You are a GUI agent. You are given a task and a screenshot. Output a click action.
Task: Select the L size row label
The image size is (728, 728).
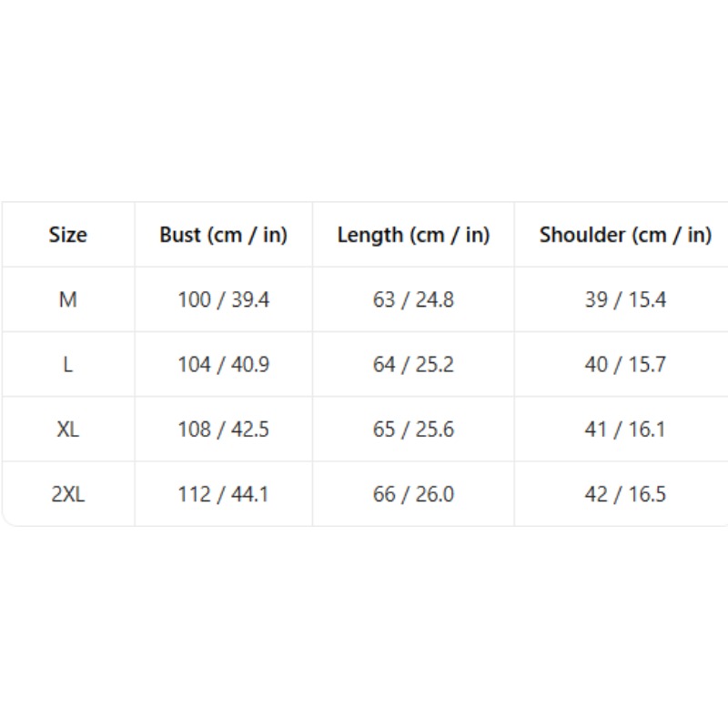67,365
